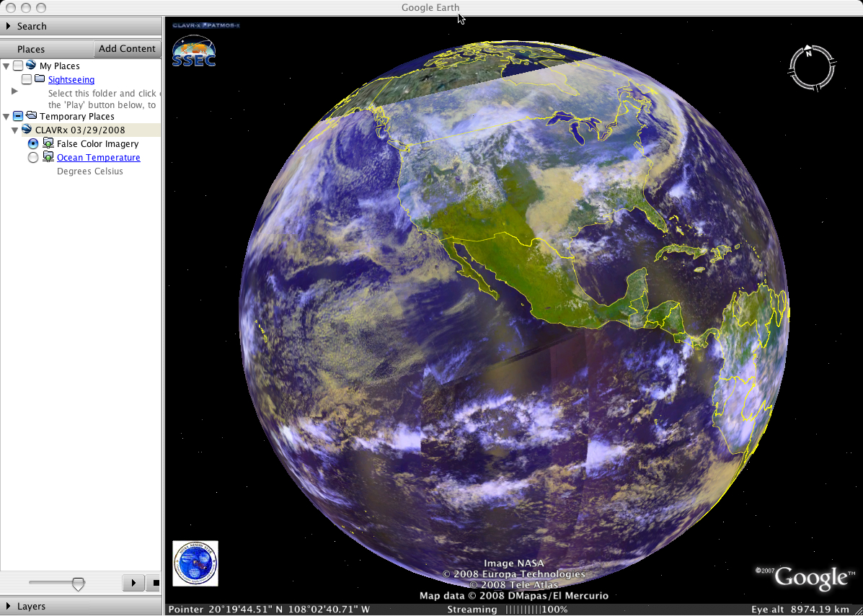Click the Places panel header

[x=47, y=49]
